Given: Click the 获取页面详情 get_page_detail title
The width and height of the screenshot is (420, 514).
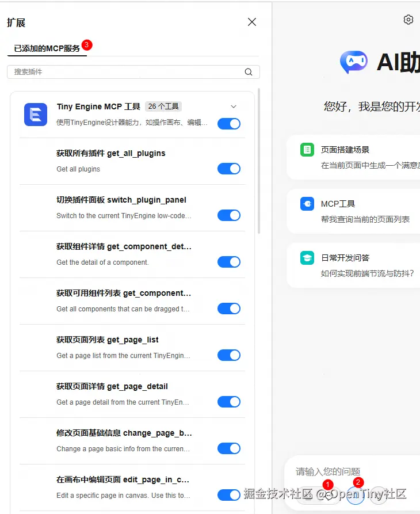Looking at the screenshot, I should (112, 386).
